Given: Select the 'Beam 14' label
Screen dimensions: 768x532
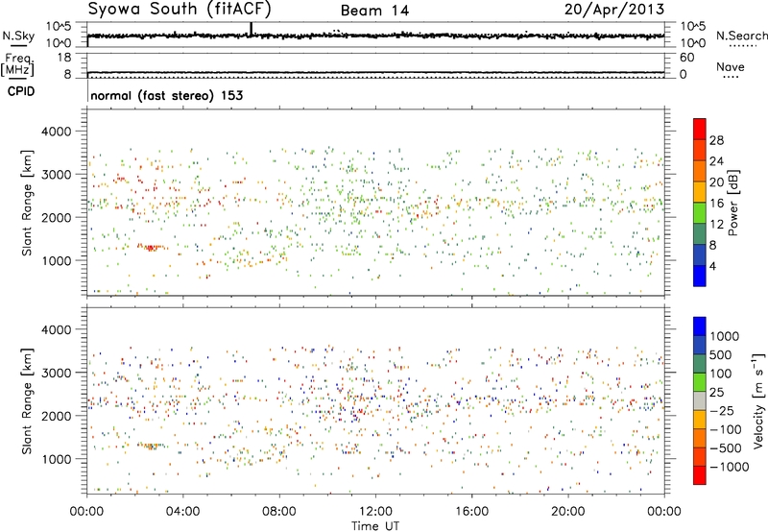Looking at the screenshot, I should tap(374, 11).
